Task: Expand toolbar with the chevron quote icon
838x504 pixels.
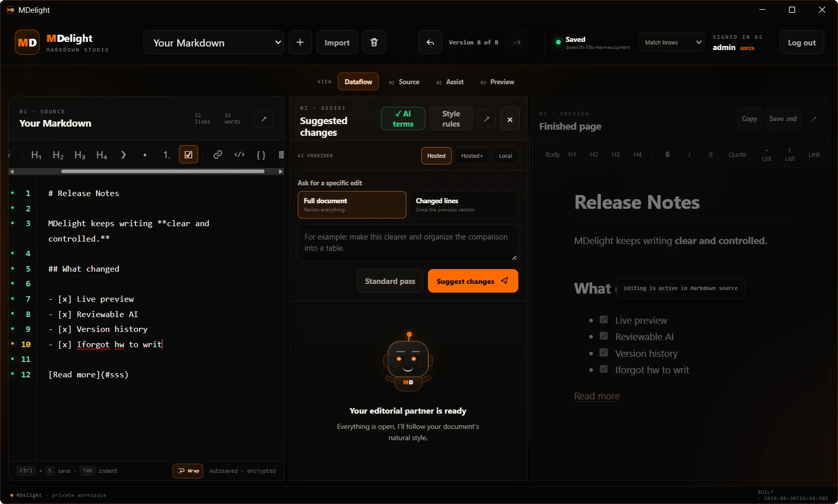Action: pos(123,155)
